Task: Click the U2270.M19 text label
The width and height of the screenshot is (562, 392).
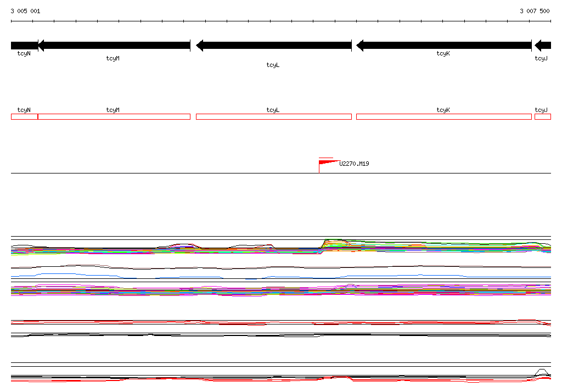Action: coord(354,164)
